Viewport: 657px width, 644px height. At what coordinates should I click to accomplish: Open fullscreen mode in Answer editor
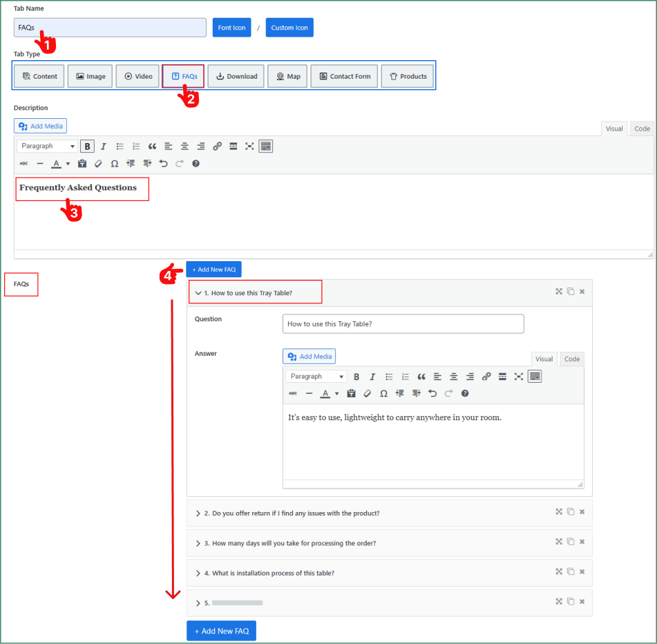coord(519,377)
